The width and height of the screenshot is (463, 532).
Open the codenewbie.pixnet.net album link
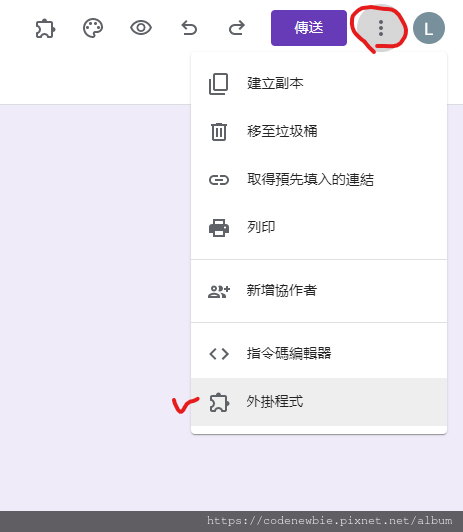(x=330, y=520)
